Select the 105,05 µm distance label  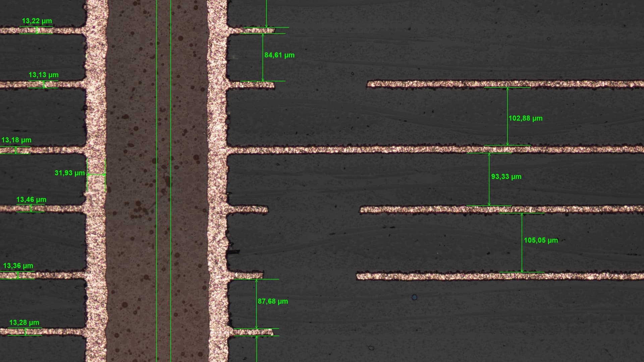[541, 240]
